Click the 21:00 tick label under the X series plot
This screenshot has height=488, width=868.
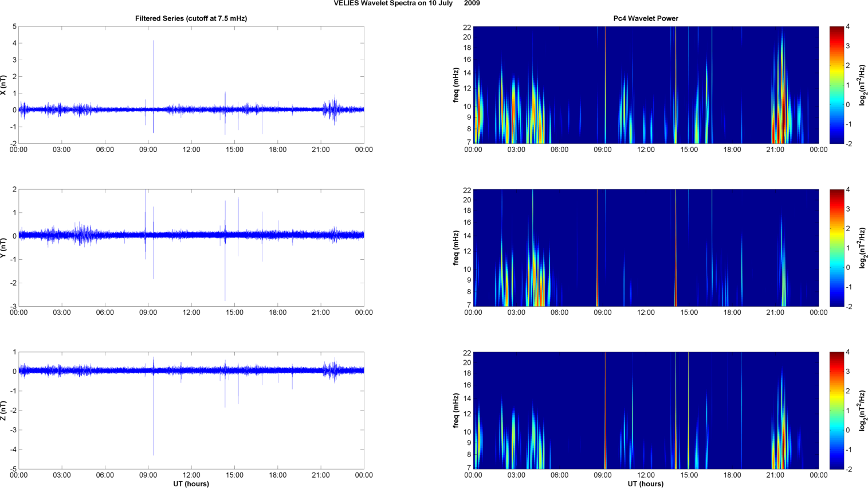(x=320, y=150)
